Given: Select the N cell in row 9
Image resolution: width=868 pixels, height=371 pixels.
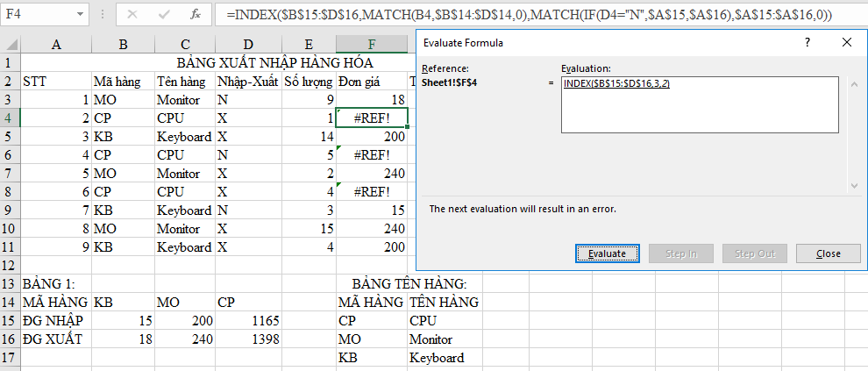Looking at the screenshot, I should pos(248,210).
